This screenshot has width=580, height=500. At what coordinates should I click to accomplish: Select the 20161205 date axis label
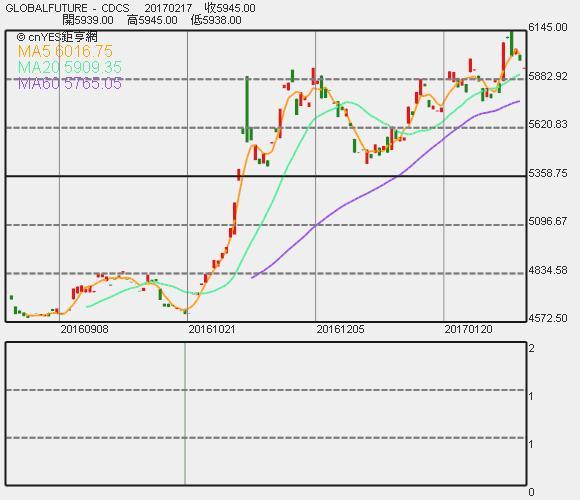tap(340, 329)
